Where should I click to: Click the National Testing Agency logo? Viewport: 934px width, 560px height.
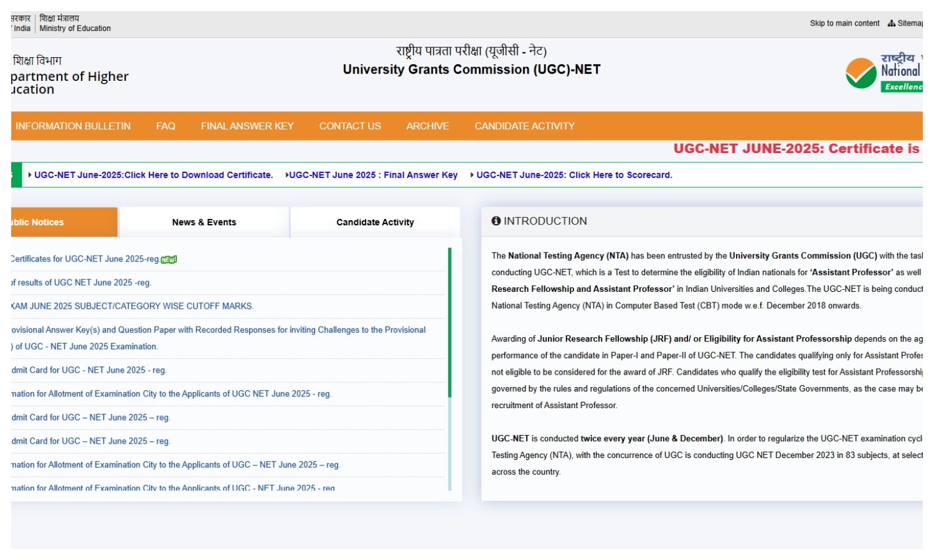tap(884, 73)
